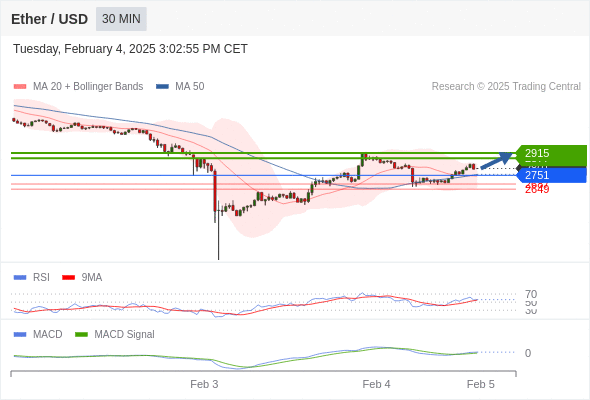The height and width of the screenshot is (400, 590).
Task: Select the MA 50 blue legend swatch
Action: pos(162,87)
